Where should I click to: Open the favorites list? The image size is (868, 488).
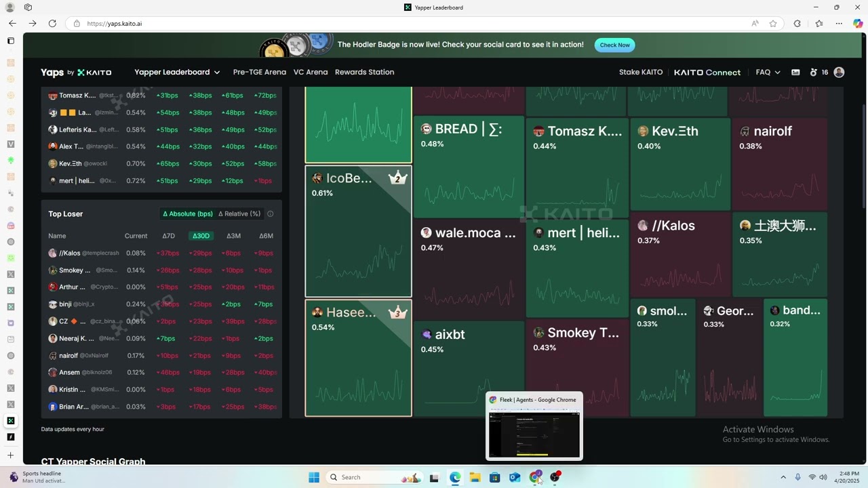(x=818, y=23)
